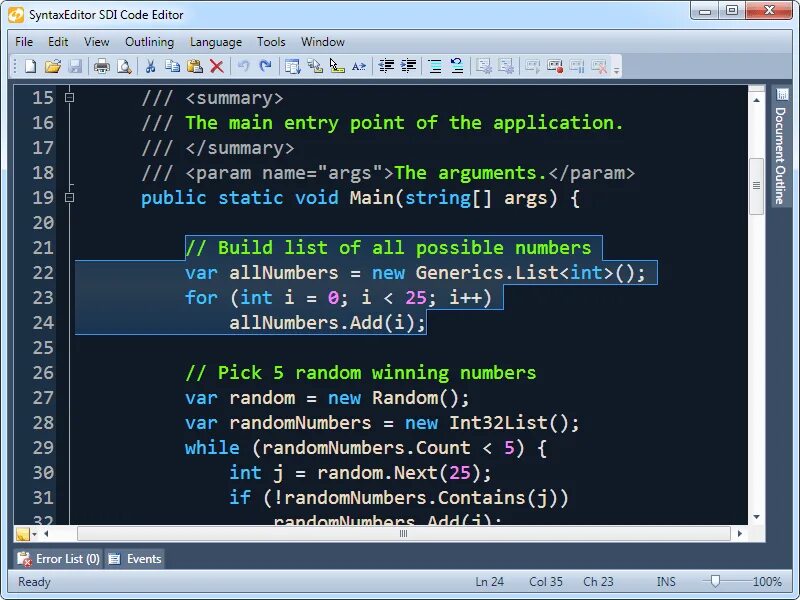
Task: Open the toolbar overflow options arrow
Action: [x=616, y=70]
